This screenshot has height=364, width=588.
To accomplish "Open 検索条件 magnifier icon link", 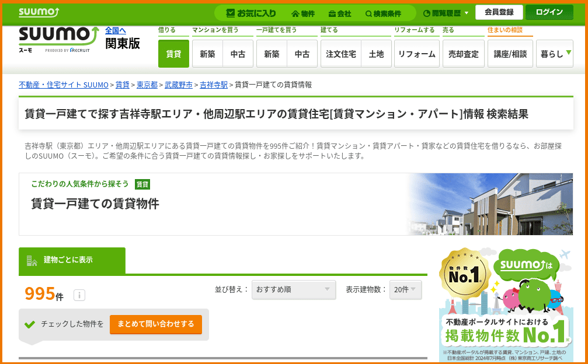I will [383, 13].
